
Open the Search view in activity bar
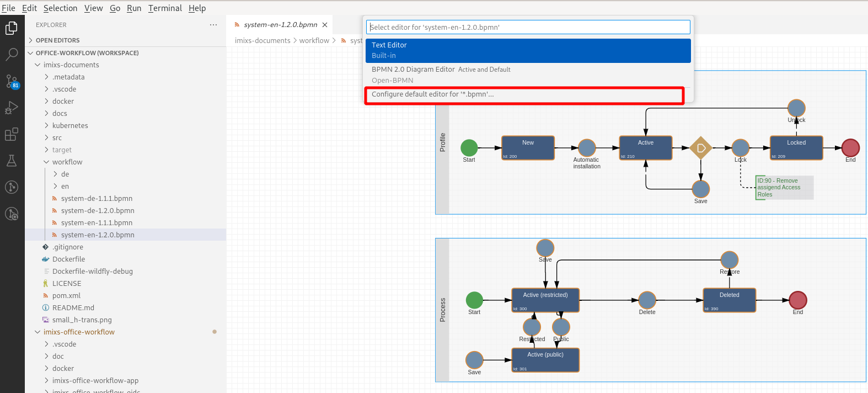[12, 54]
